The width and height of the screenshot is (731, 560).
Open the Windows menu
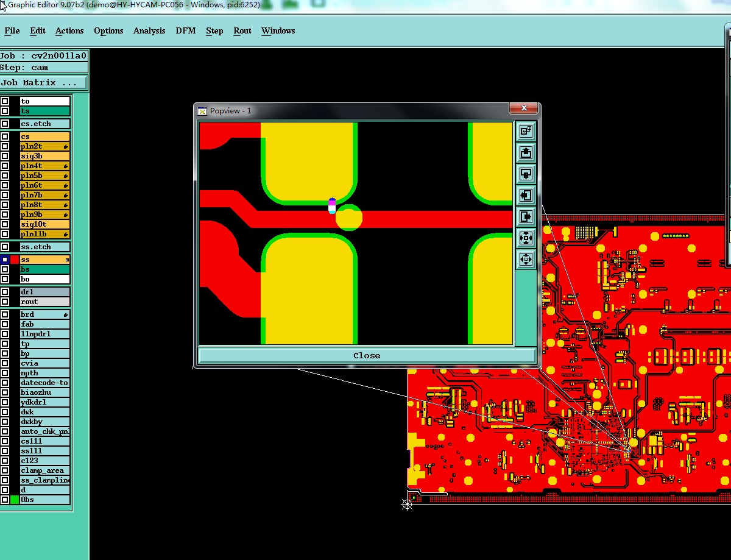click(x=278, y=30)
